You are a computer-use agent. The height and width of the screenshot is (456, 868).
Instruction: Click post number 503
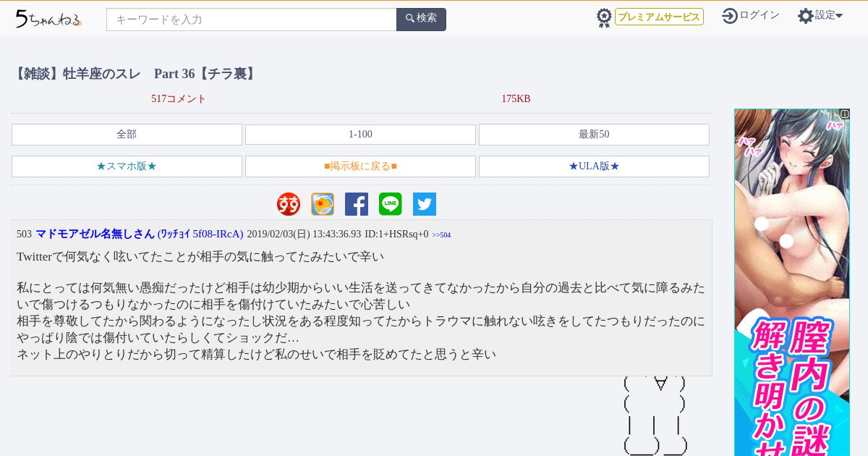(24, 235)
